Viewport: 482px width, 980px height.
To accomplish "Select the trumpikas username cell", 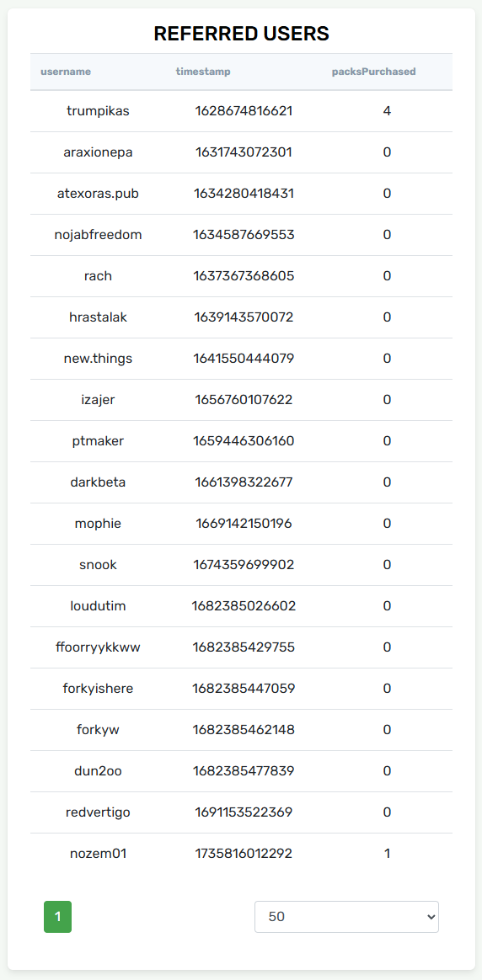I will point(98,110).
